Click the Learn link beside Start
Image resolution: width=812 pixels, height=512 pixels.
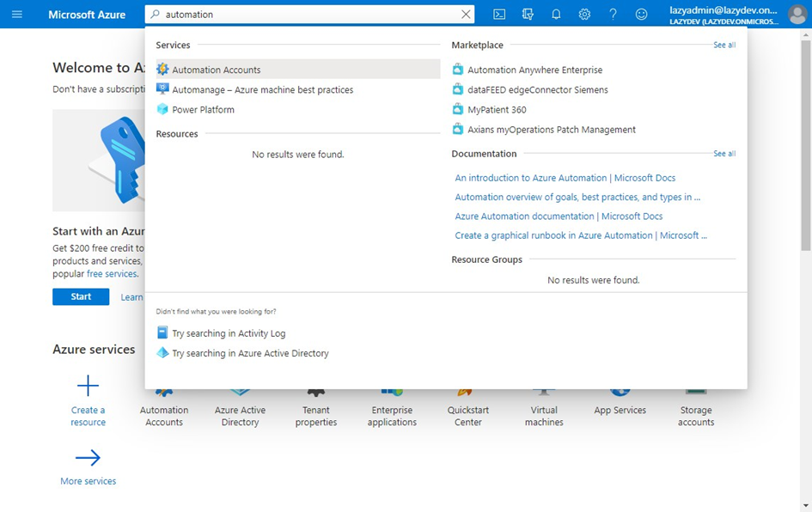tap(131, 297)
